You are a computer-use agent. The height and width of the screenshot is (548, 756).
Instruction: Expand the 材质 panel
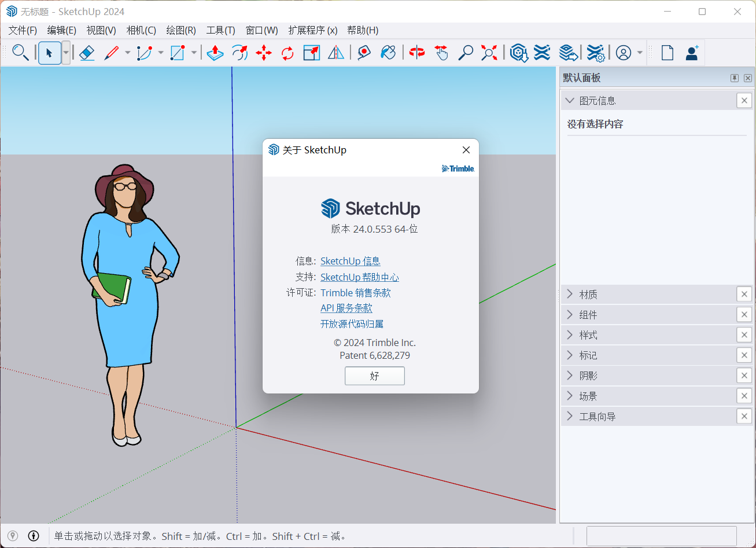point(570,295)
